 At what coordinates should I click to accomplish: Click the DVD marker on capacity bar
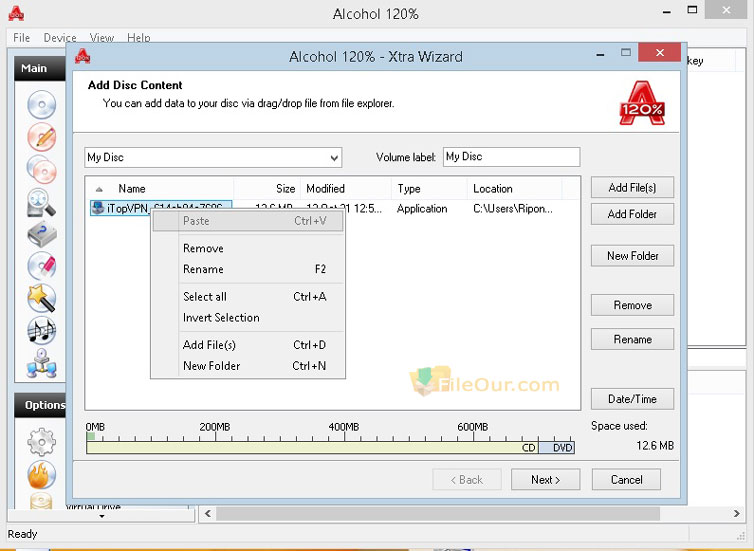point(562,448)
